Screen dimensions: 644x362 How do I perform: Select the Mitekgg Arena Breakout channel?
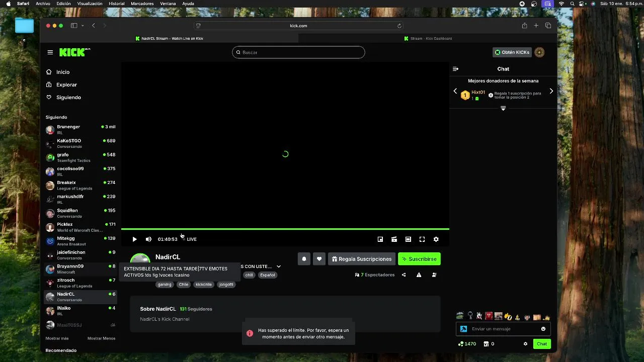pyautogui.click(x=80, y=241)
